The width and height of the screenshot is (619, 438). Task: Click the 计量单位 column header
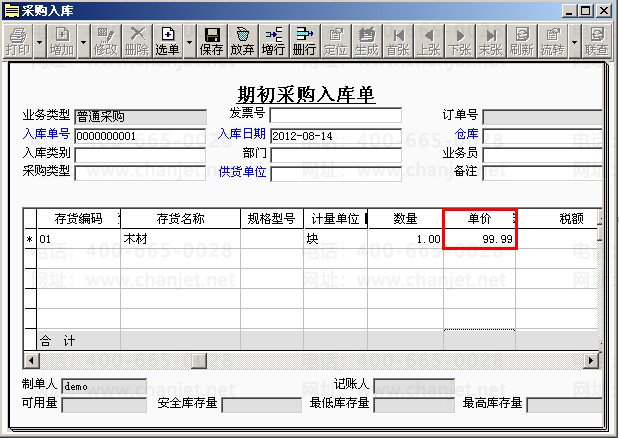click(335, 219)
